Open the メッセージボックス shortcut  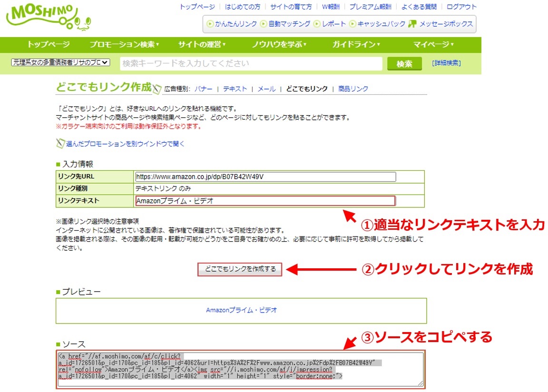[x=446, y=24]
